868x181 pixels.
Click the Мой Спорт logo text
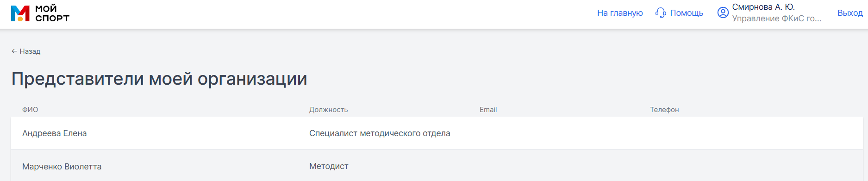(52, 13)
